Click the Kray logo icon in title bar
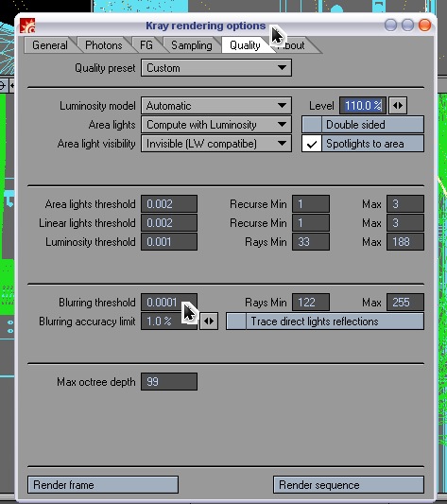 click(x=27, y=26)
